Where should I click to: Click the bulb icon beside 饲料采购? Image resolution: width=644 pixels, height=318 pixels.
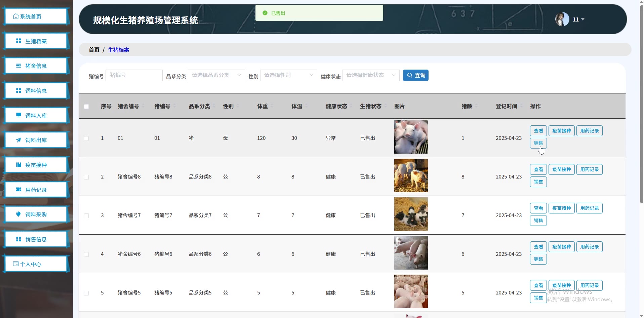coord(18,214)
